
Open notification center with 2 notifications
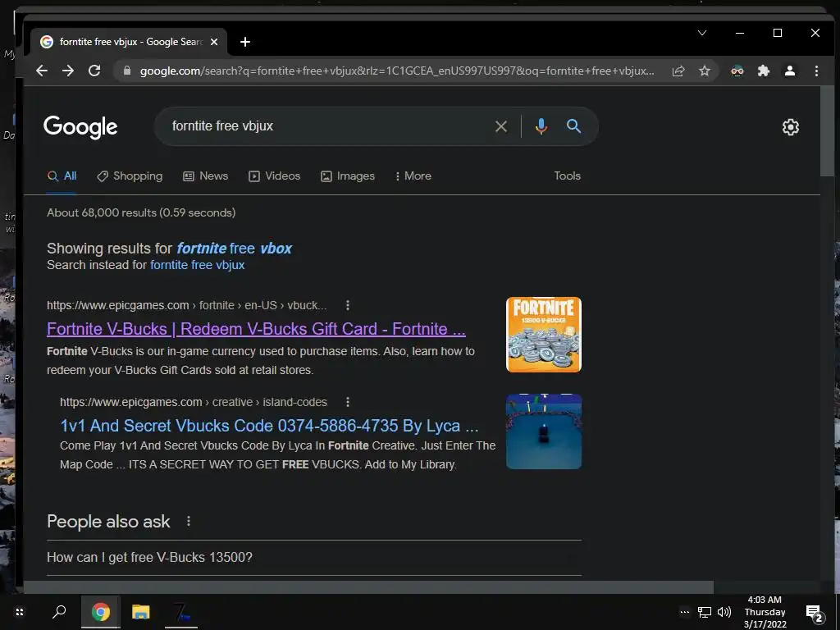(815, 612)
